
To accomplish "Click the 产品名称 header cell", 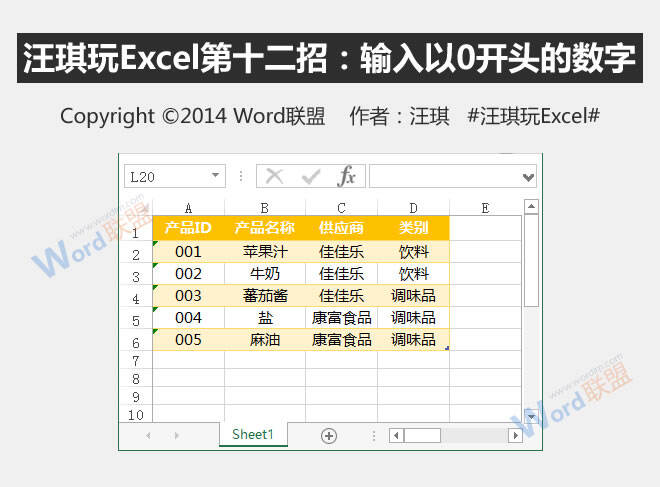I will click(x=265, y=228).
